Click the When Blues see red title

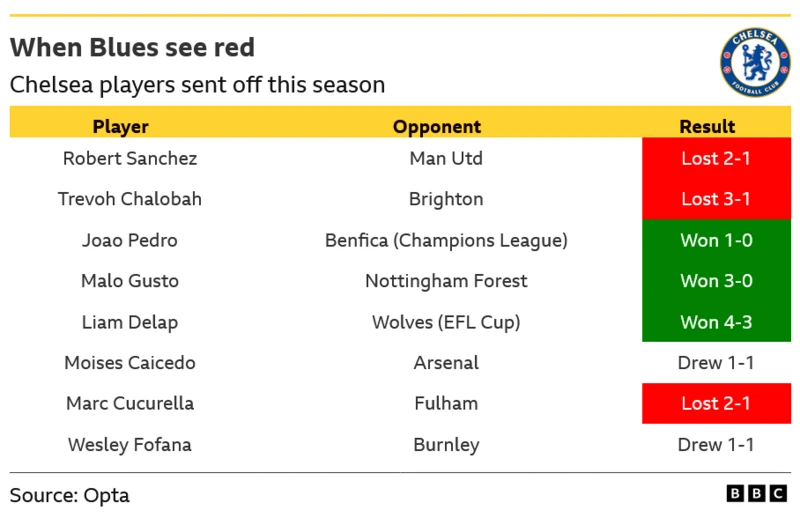point(132,47)
